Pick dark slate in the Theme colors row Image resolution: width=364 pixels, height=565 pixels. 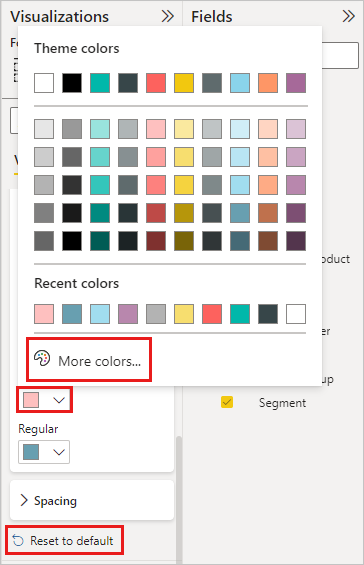[128, 83]
